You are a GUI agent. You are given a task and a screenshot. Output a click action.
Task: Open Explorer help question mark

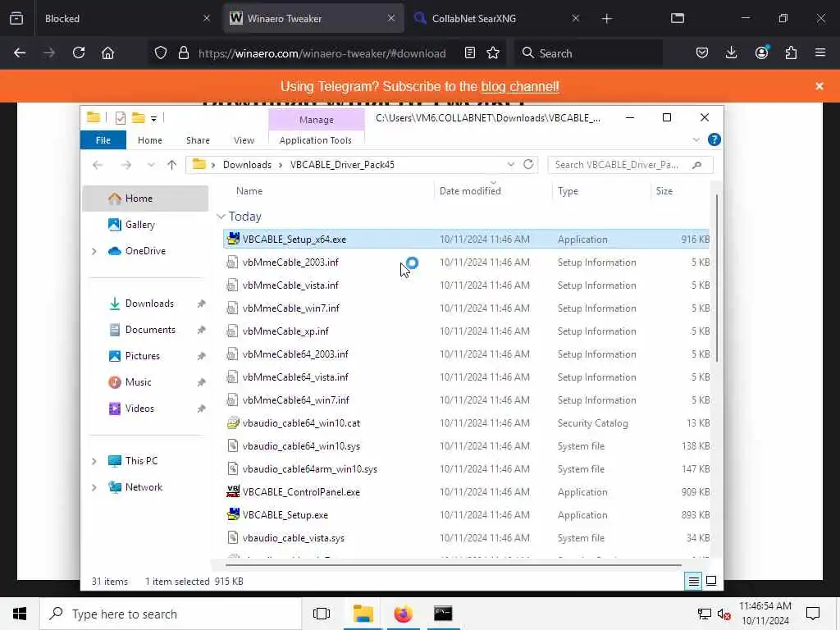point(714,139)
